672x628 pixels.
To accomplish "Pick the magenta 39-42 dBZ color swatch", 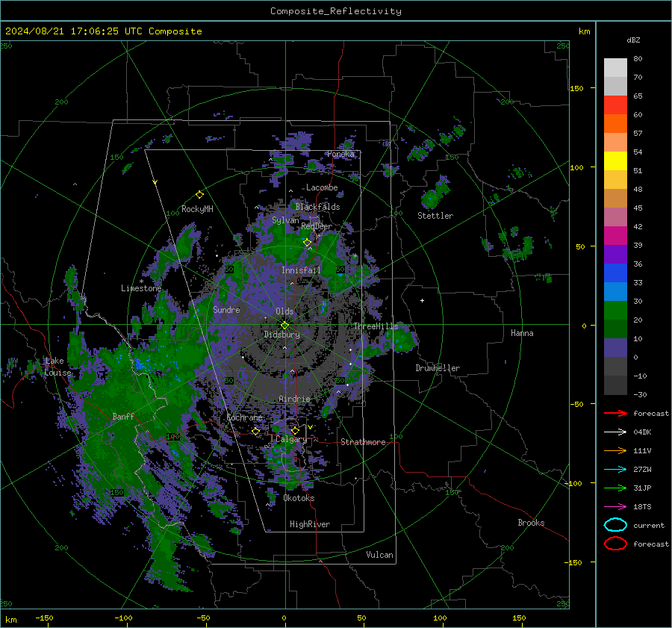I will (615, 236).
